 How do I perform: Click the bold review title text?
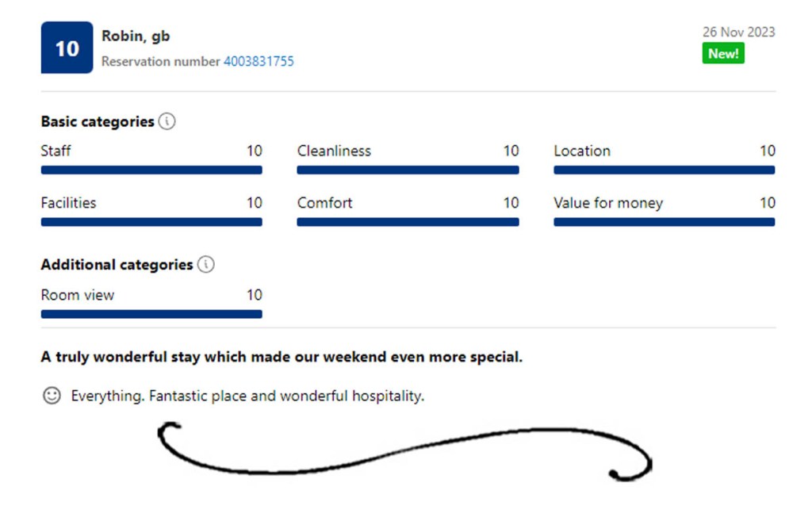282,357
